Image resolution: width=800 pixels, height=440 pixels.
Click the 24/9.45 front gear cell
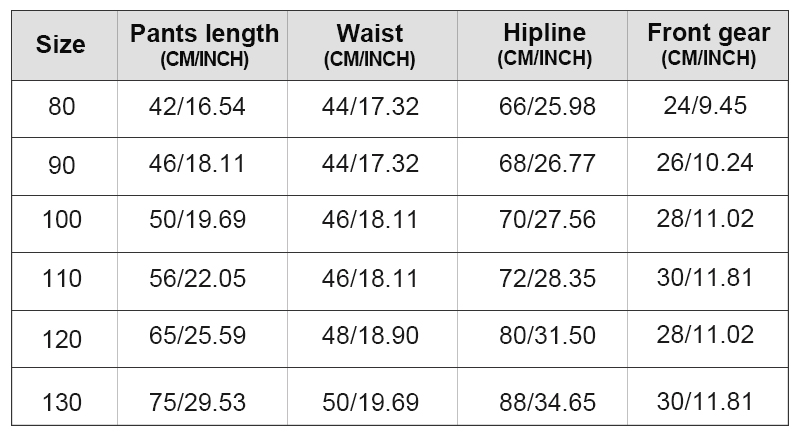point(704,106)
